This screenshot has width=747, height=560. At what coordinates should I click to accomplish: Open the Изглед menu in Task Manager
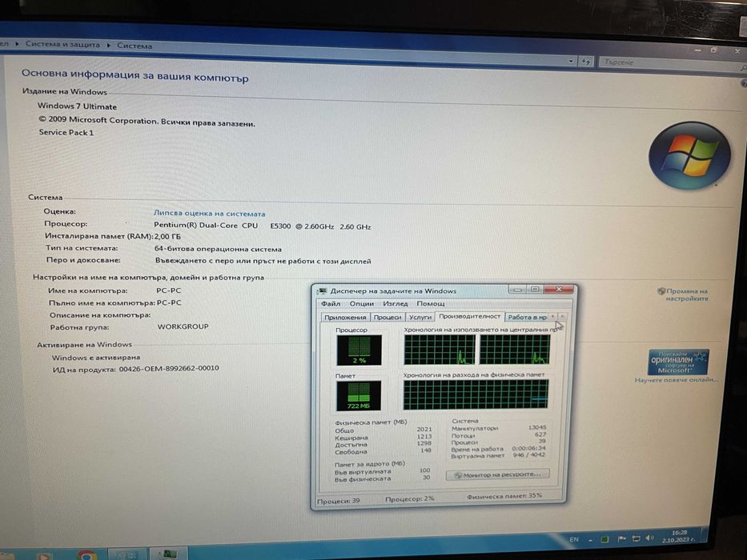point(395,303)
